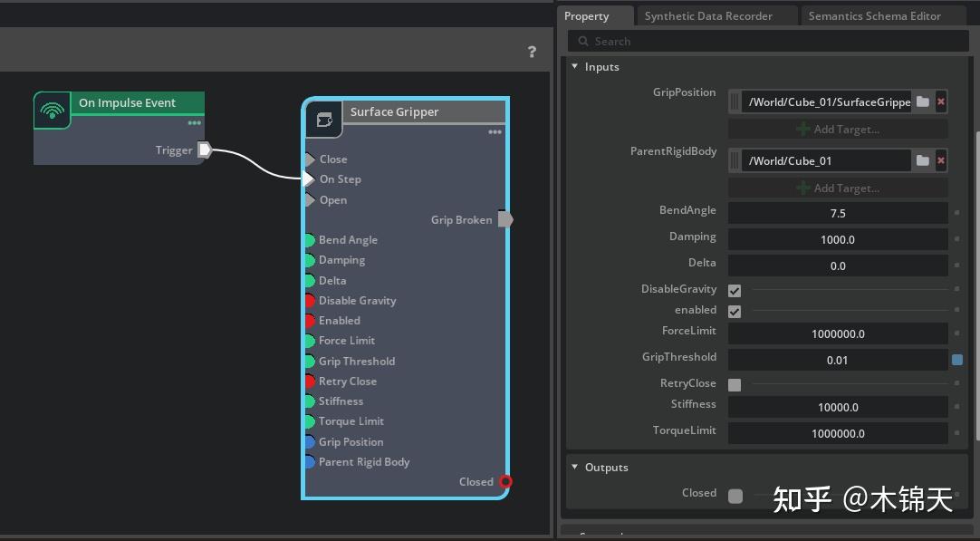Open the folder browser for GripPosition
This screenshot has height=541, width=980.
pyautogui.click(x=922, y=101)
